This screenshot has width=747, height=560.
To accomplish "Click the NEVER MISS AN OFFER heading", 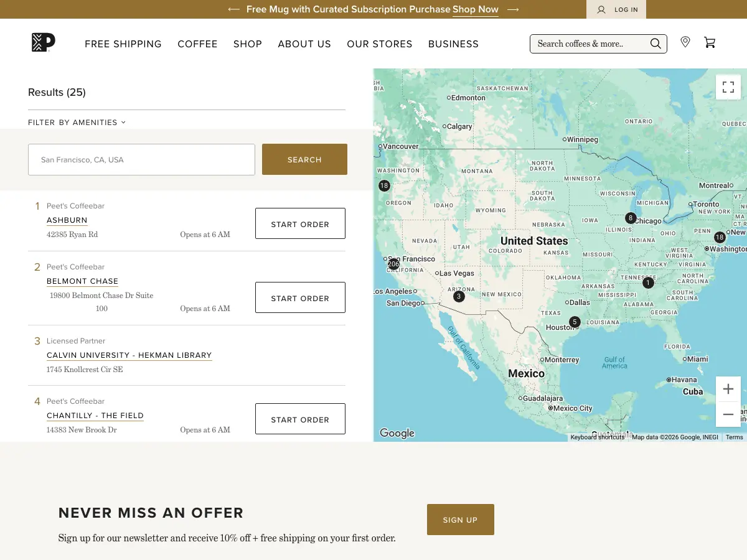I will click(151, 513).
